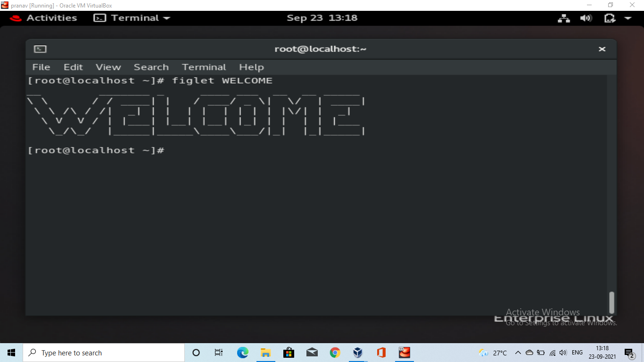Open the Help menu in Terminal
644x362 pixels.
pyautogui.click(x=251, y=67)
